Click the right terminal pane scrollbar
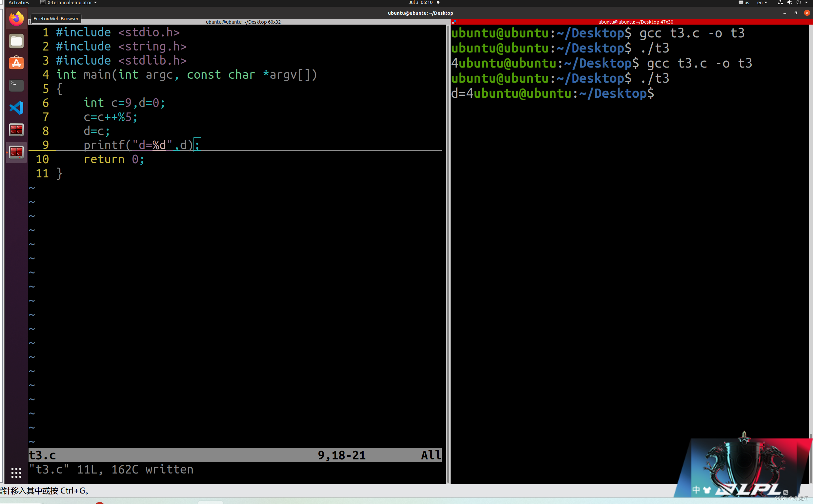 [x=810, y=233]
